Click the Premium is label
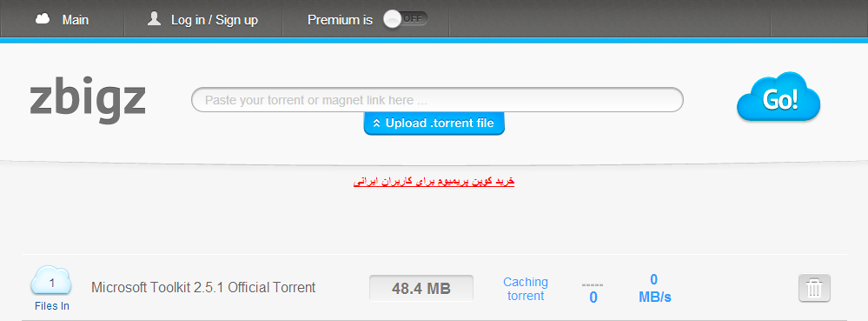Image resolution: width=868 pixels, height=321 pixels. (x=340, y=20)
